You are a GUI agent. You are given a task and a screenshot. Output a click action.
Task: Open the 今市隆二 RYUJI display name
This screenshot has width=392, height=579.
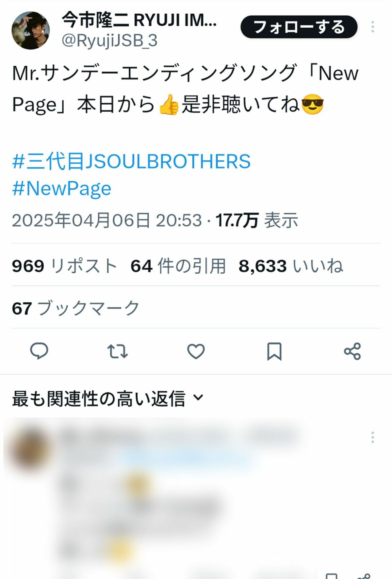tap(139, 20)
